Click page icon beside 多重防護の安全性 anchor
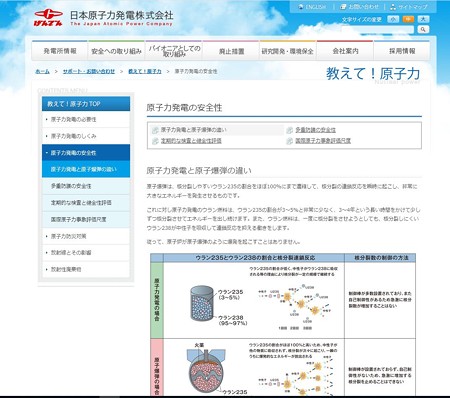This screenshot has width=450, height=398. (290, 130)
